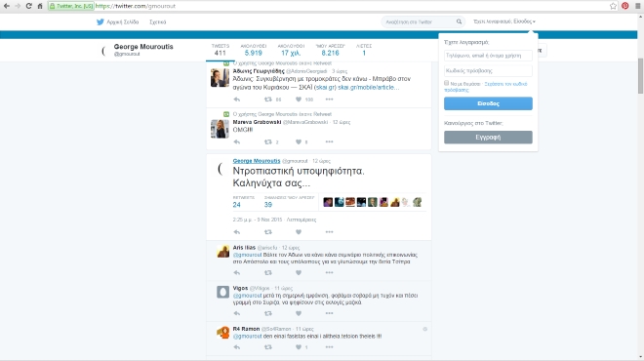Retweet the Vigos reply
Screen dimensions: 644x361
coord(268,313)
